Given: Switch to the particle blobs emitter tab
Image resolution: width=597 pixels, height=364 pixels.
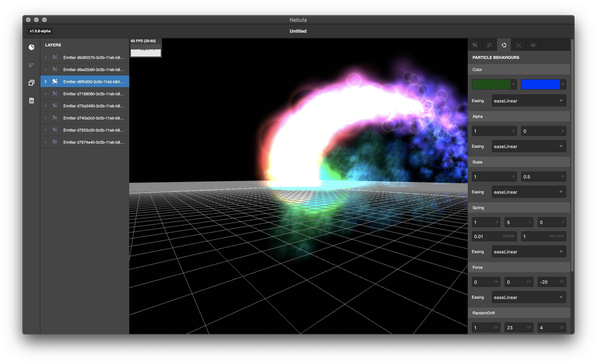Looking at the screenshot, I should pyautogui.click(x=475, y=45).
